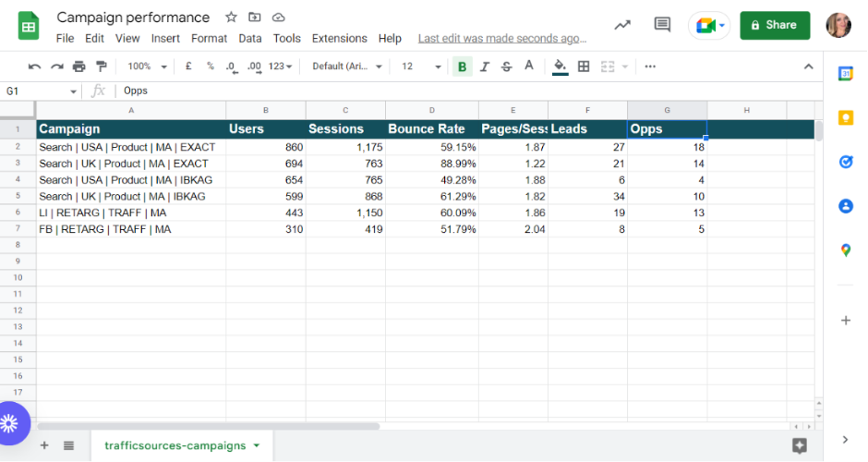This screenshot has width=868, height=462.
Task: Open the Edit menu
Action: pos(94,38)
